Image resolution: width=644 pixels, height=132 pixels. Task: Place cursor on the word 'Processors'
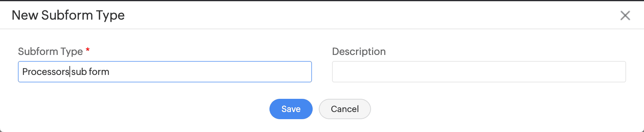tap(45, 72)
